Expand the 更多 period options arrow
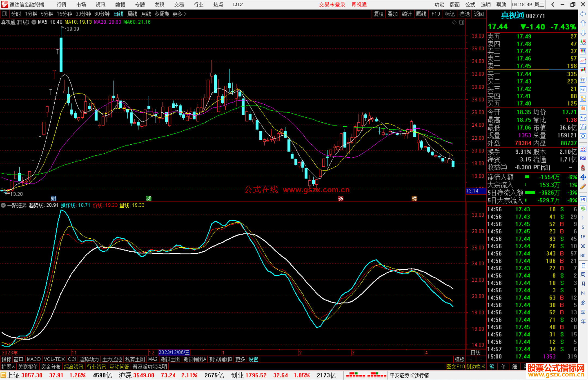The image size is (588, 380). tap(185, 14)
